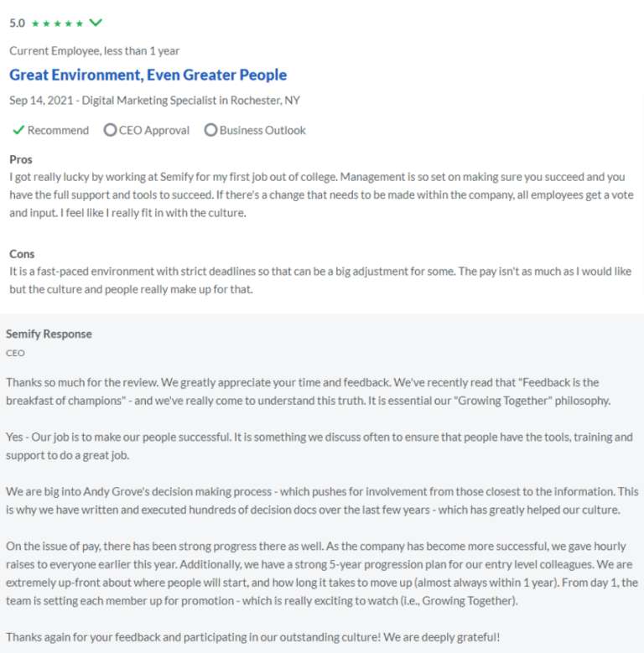Click the 'Business Outlook' label text
This screenshot has height=653, width=644.
[x=262, y=130]
